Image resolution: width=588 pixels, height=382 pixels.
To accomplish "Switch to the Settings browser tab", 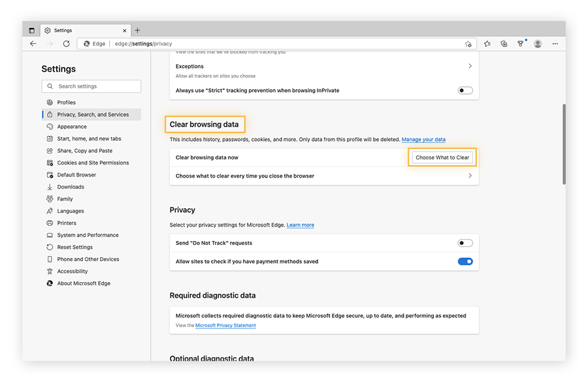I will point(64,30).
